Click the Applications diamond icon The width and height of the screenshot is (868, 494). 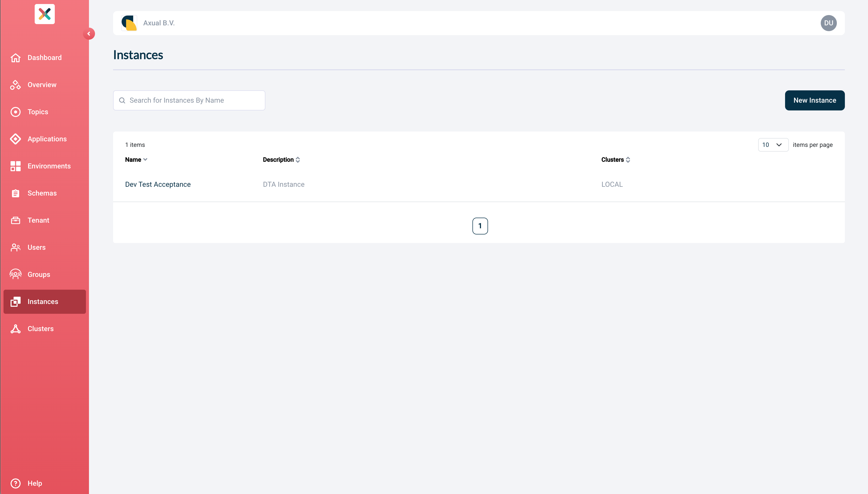coord(15,139)
